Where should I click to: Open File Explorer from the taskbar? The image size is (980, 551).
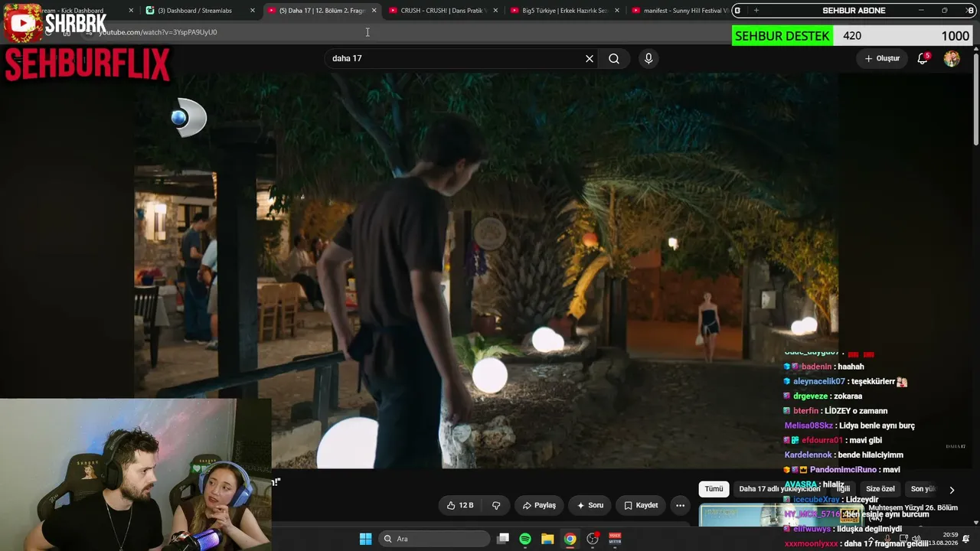[x=547, y=539]
